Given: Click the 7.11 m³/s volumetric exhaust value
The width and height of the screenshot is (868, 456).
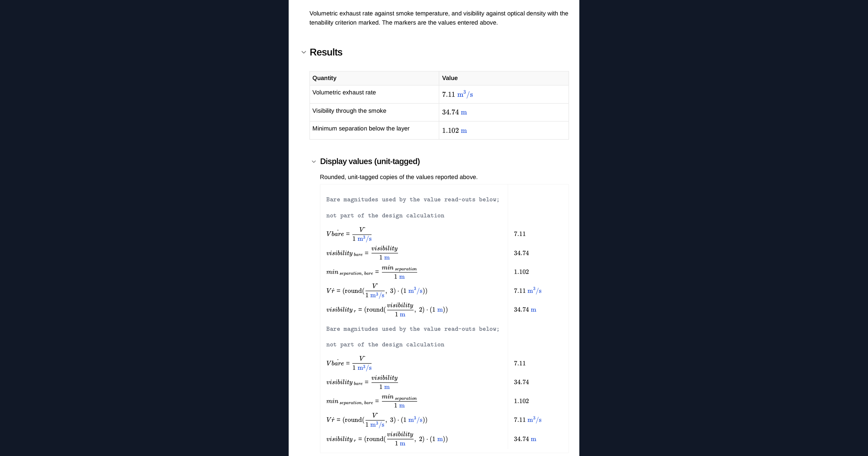Looking at the screenshot, I should pyautogui.click(x=457, y=94).
